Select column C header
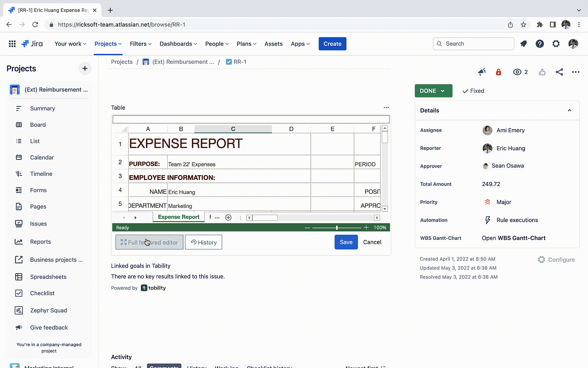 point(233,129)
